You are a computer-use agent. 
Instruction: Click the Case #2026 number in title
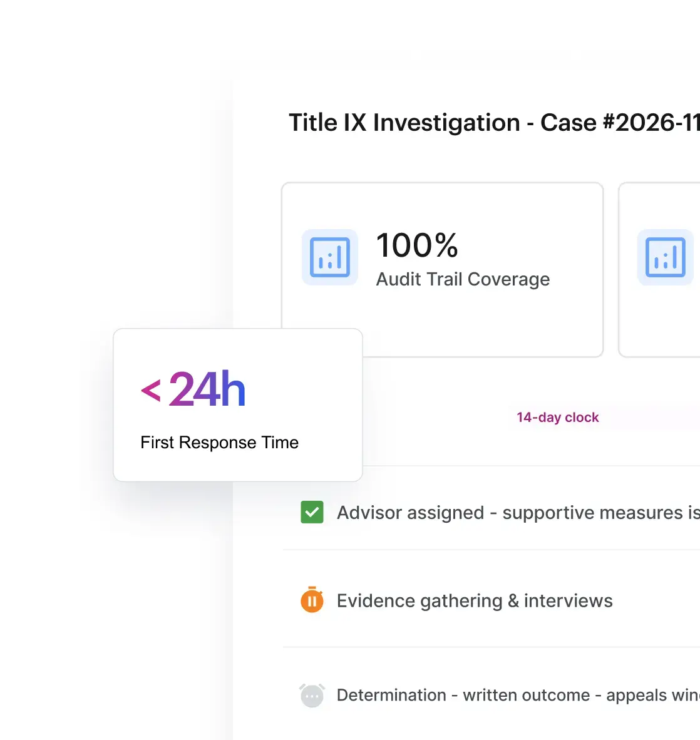(620, 122)
